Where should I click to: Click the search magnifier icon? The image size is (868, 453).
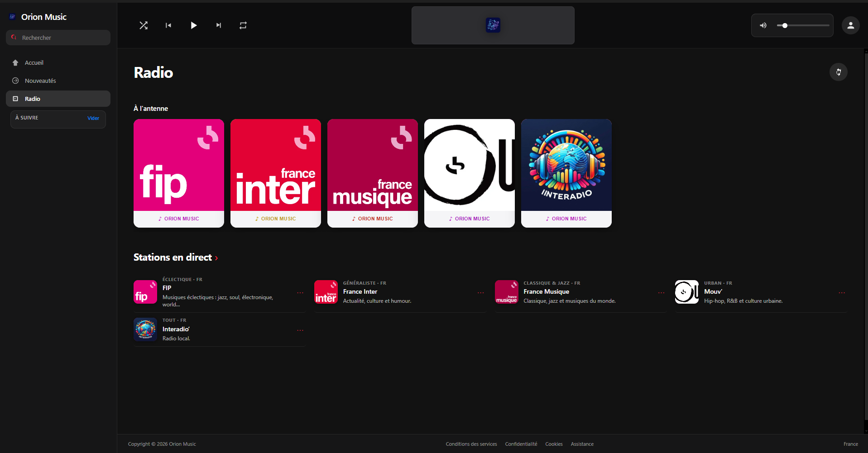14,38
